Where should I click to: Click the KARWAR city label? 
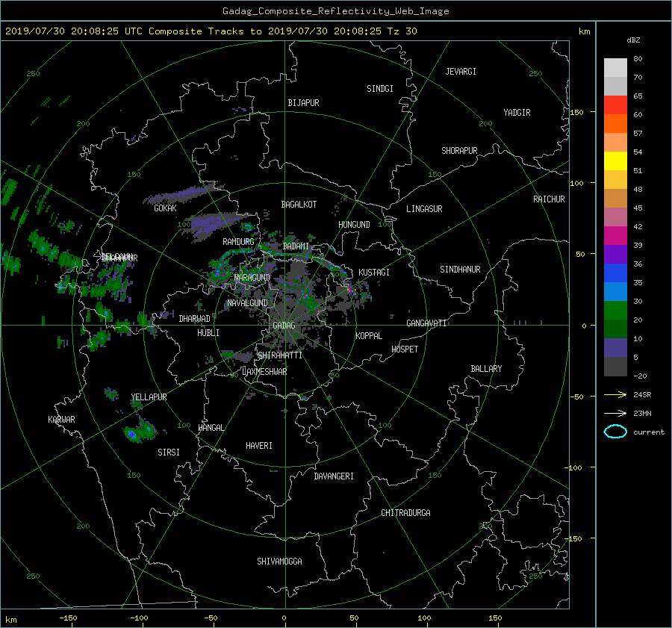(x=61, y=420)
